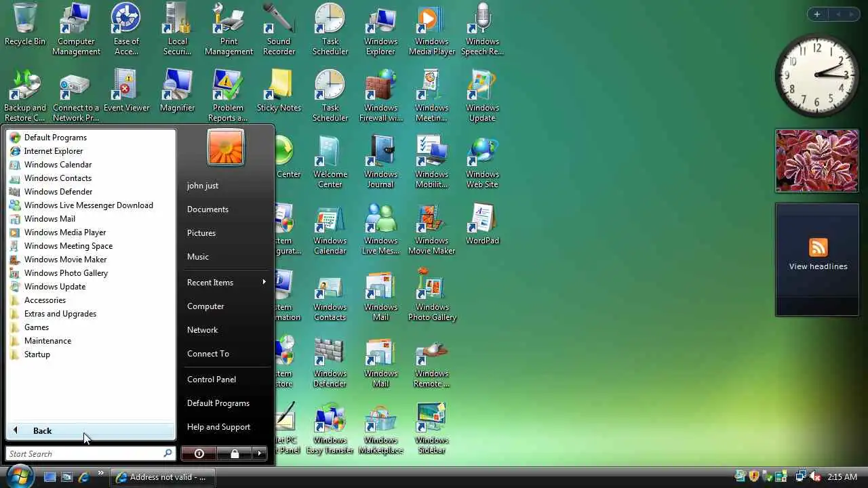The width and height of the screenshot is (868, 488).
Task: Open the Recycle Bin desktop icon
Action: tap(25, 25)
